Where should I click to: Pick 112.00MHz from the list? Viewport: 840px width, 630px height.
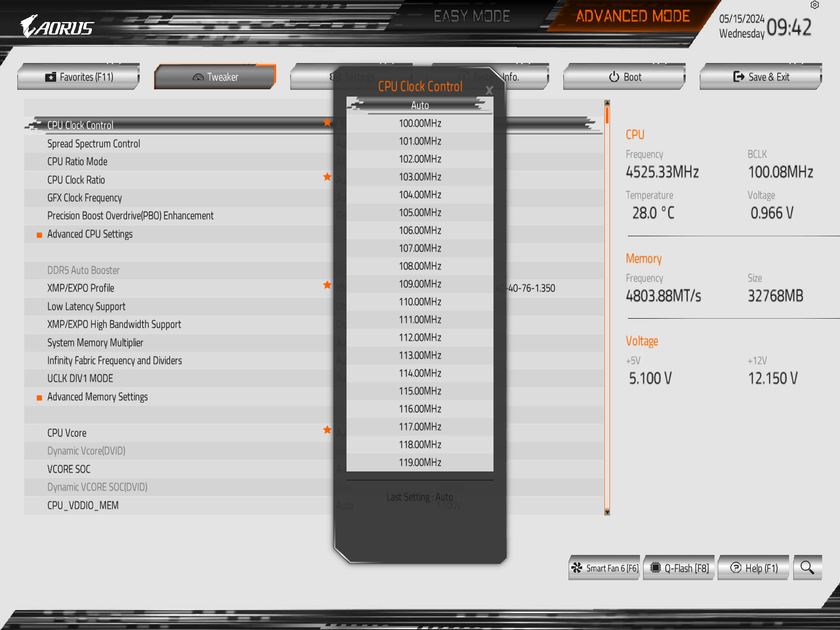pyautogui.click(x=420, y=338)
